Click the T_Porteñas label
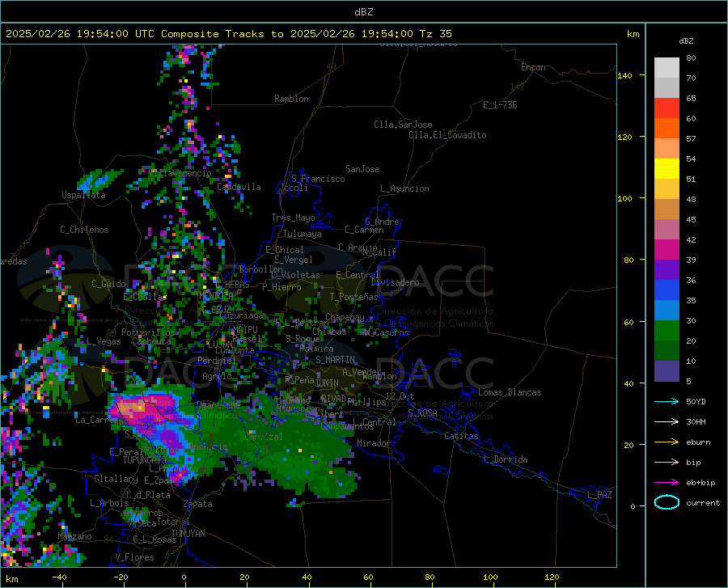Image resolution: width=728 pixels, height=588 pixels. click(x=353, y=297)
